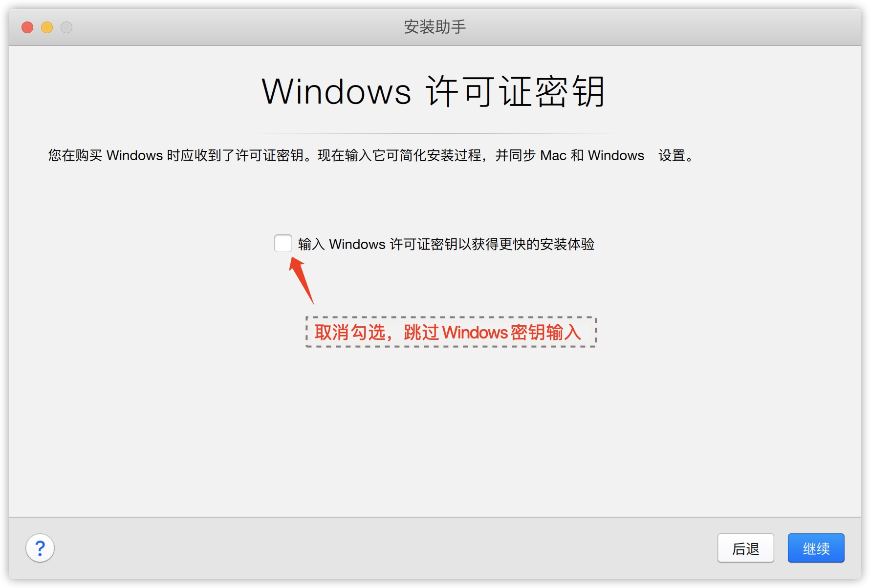Click the grayed-out zoom window button
Viewport: 870px width, 588px height.
[66, 27]
